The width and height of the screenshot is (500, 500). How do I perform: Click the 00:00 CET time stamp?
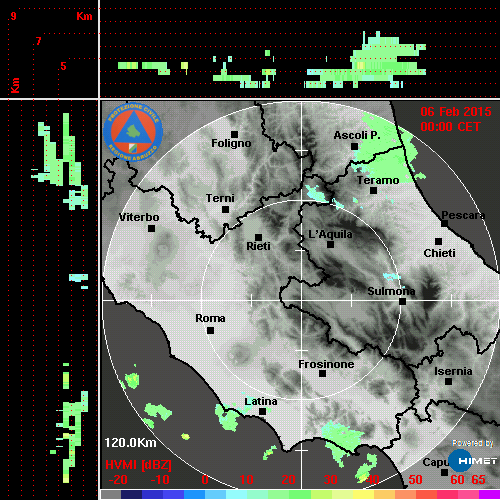pos(451,127)
